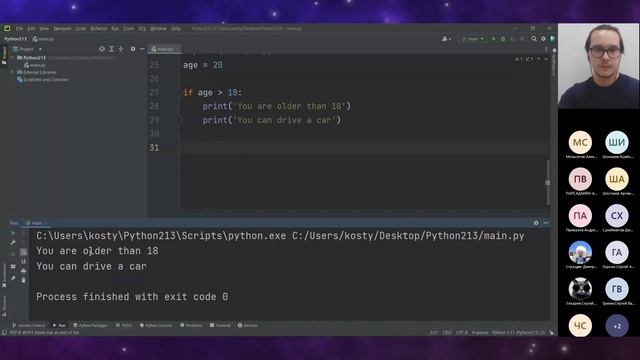Screen dimensions: 640x360
Task: Select Scratches and Consoles node
Action: [43, 80]
